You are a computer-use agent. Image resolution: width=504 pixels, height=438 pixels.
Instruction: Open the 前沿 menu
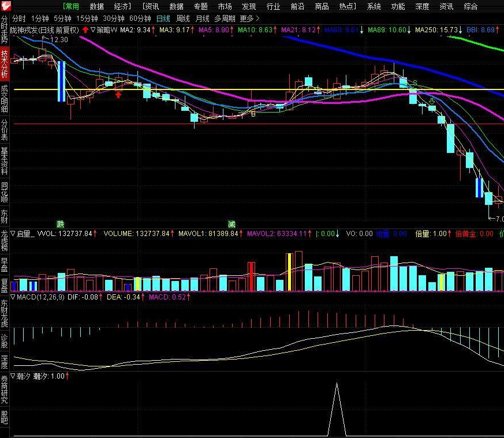pyautogui.click(x=298, y=6)
